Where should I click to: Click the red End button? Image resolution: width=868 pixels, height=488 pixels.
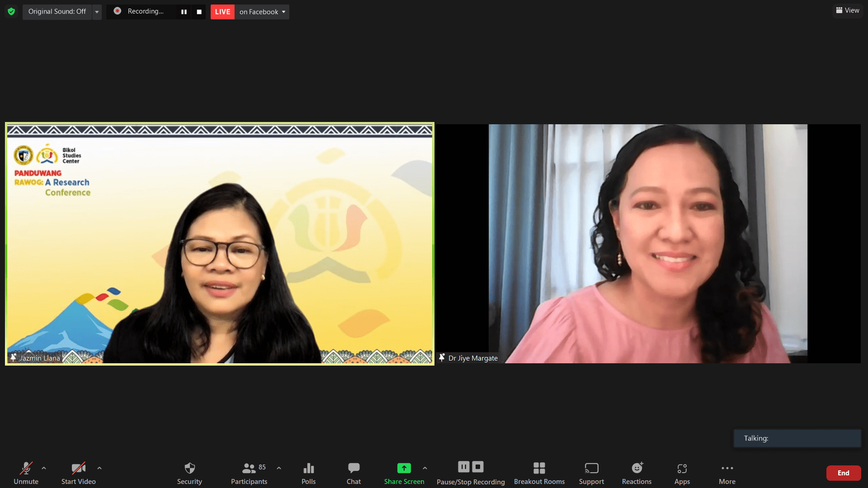coord(843,473)
